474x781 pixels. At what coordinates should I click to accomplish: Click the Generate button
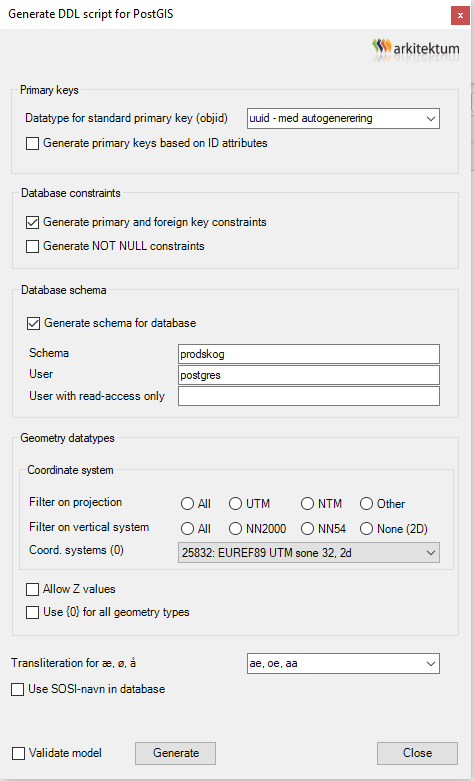(175, 753)
